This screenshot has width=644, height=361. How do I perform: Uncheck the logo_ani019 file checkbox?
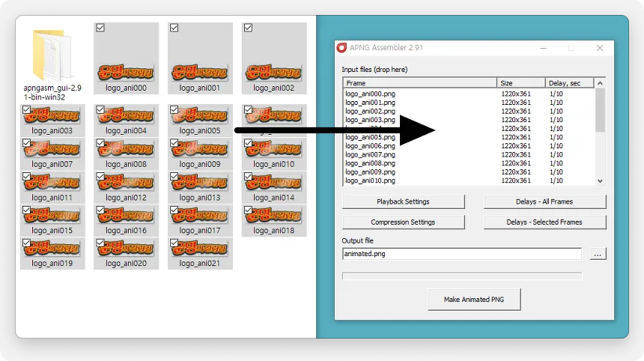[x=26, y=243]
